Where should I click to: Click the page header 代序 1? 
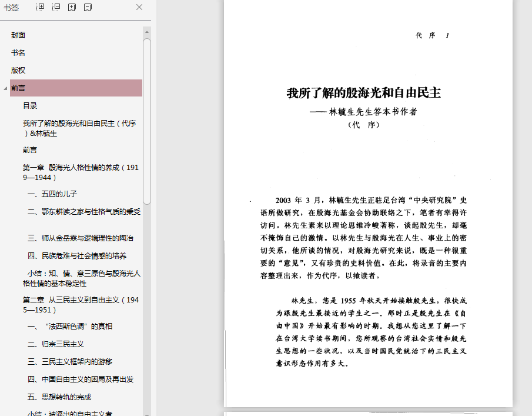(x=433, y=35)
